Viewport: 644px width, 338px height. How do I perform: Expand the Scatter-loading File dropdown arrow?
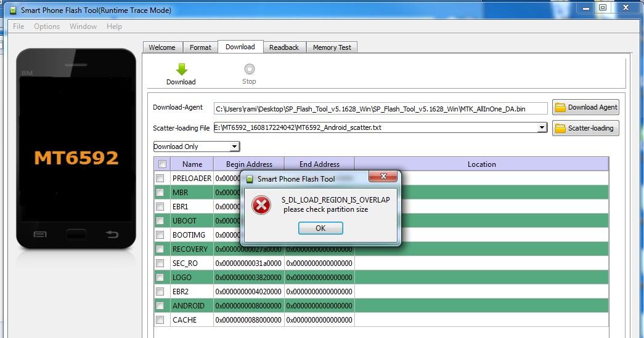point(542,127)
